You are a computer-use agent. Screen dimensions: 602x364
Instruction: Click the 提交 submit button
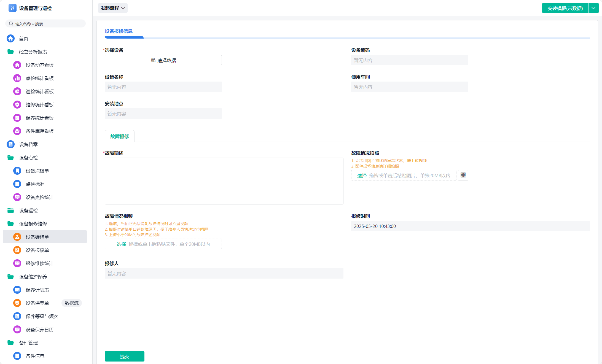click(124, 356)
